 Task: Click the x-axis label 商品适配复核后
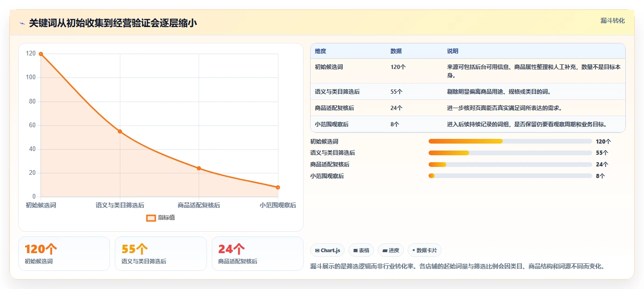(199, 205)
